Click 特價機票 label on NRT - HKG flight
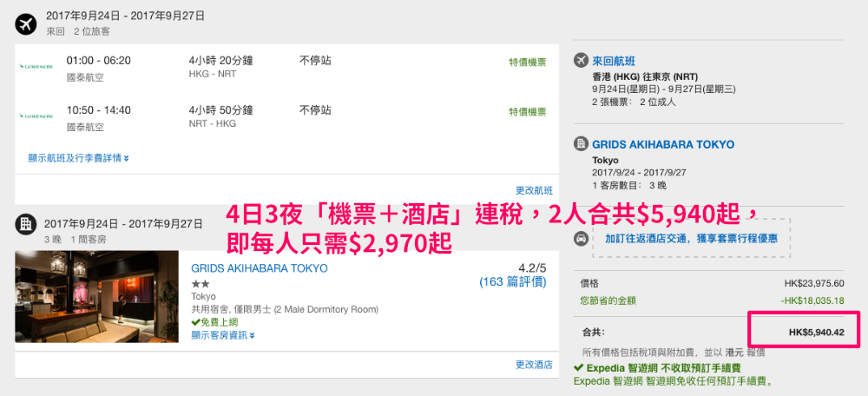Image resolution: width=868 pixels, height=396 pixels. [528, 112]
